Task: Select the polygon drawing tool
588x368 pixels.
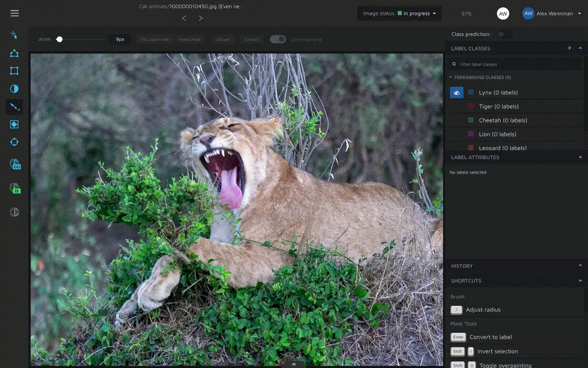Action: pos(14,53)
